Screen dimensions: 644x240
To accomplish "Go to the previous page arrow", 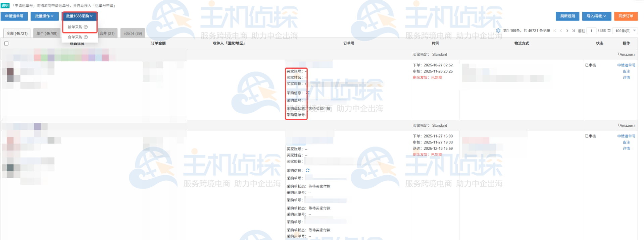I will point(561,31).
